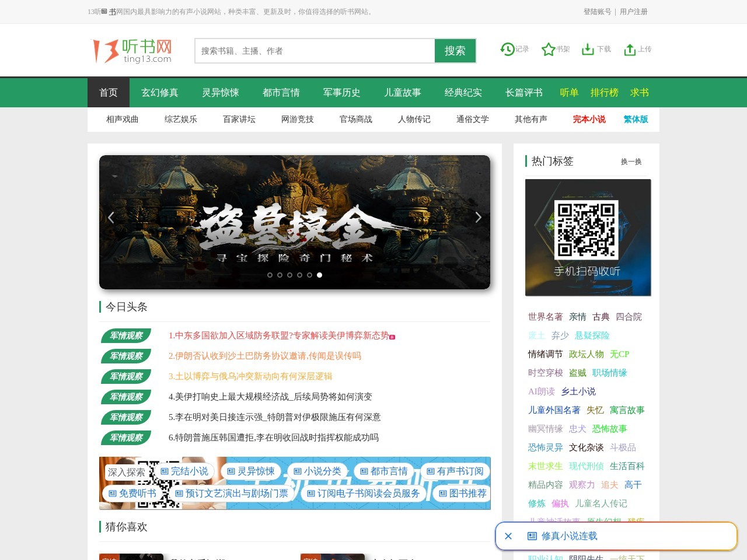Select the fifth carousel dot indicator

[x=309, y=275]
